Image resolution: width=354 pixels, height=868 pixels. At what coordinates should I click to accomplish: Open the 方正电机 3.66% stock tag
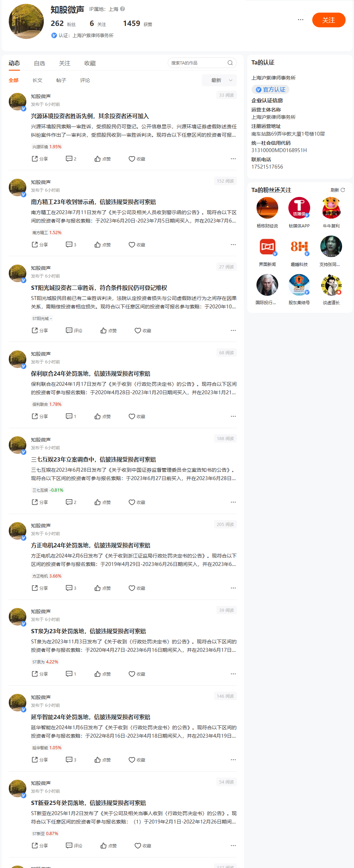[x=47, y=576]
